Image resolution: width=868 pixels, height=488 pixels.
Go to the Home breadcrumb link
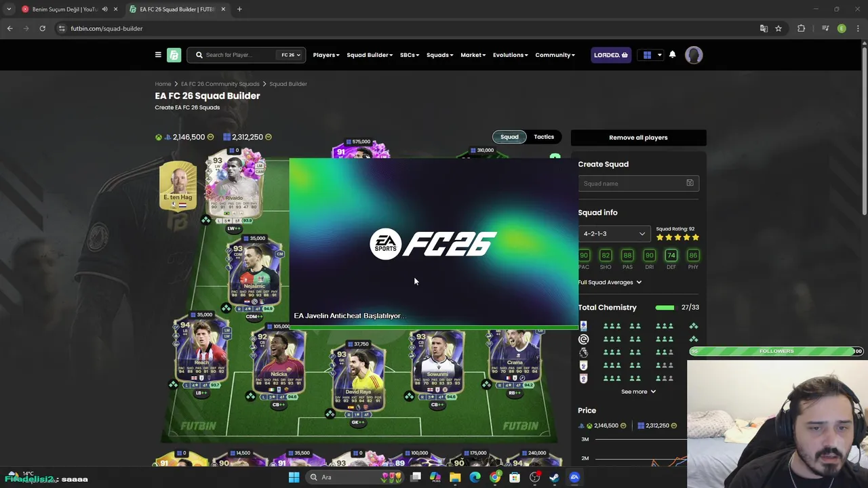tap(163, 84)
